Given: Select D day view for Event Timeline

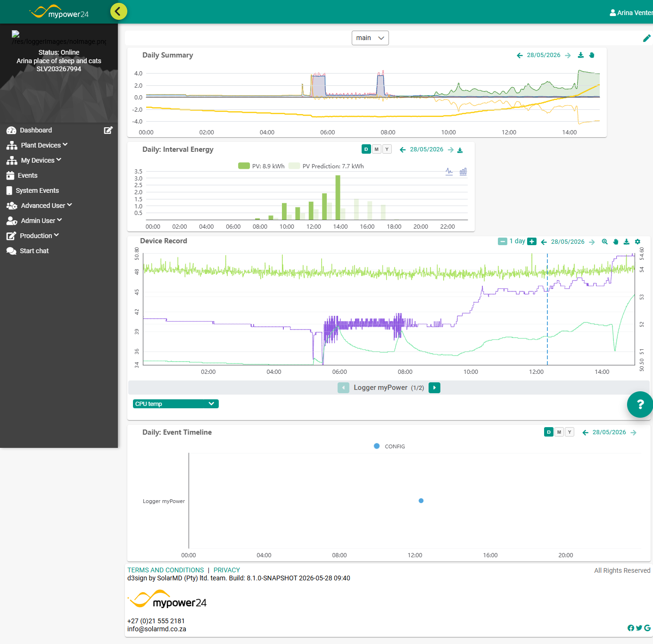Looking at the screenshot, I should point(549,432).
